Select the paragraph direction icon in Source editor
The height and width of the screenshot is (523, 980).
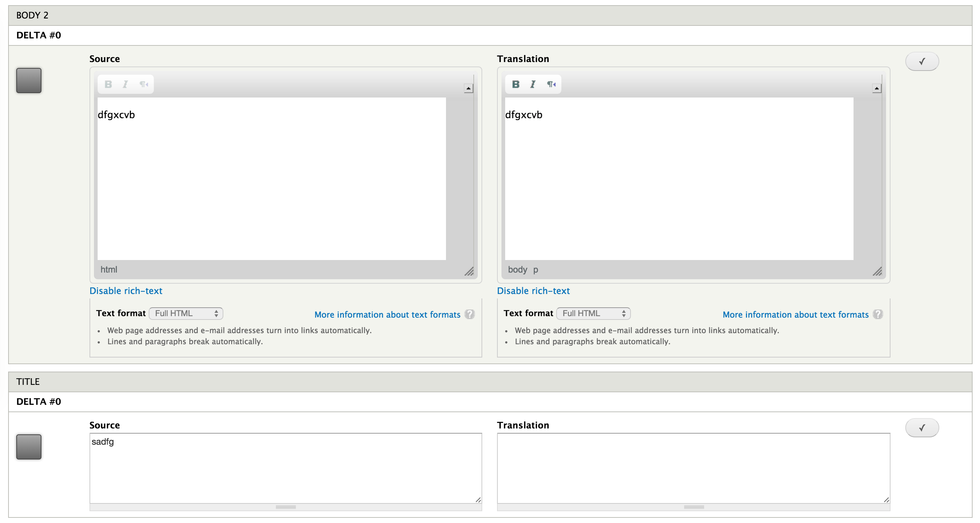pyautogui.click(x=143, y=84)
